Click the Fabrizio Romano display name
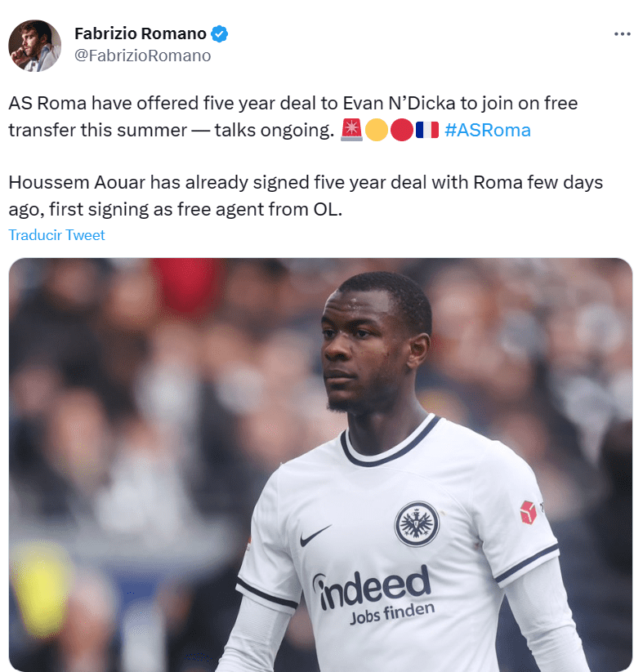 (141, 33)
